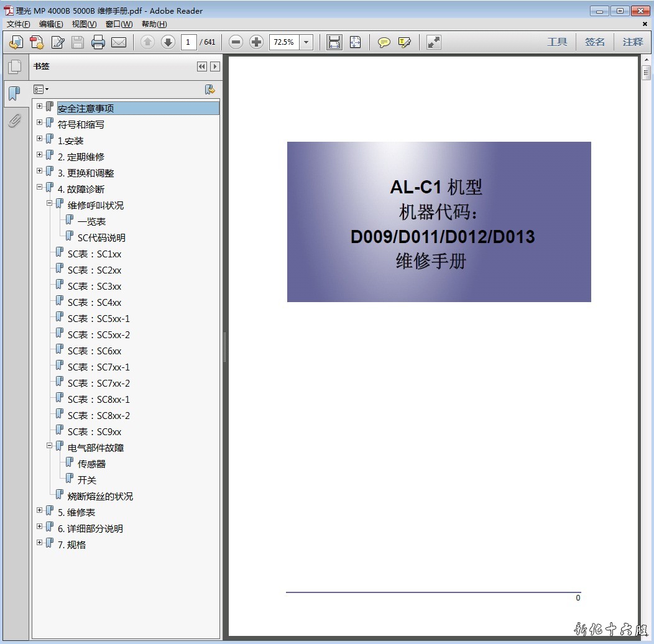The image size is (654, 644).
Task: Click the page number input field
Action: (x=188, y=42)
